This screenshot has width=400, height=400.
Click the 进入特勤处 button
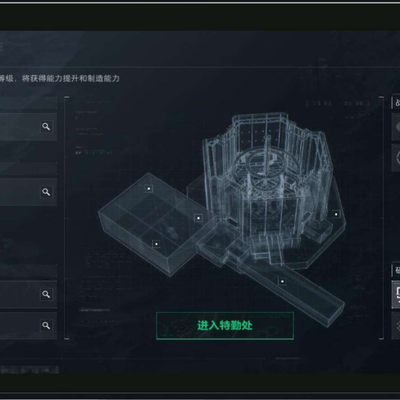coord(225,326)
